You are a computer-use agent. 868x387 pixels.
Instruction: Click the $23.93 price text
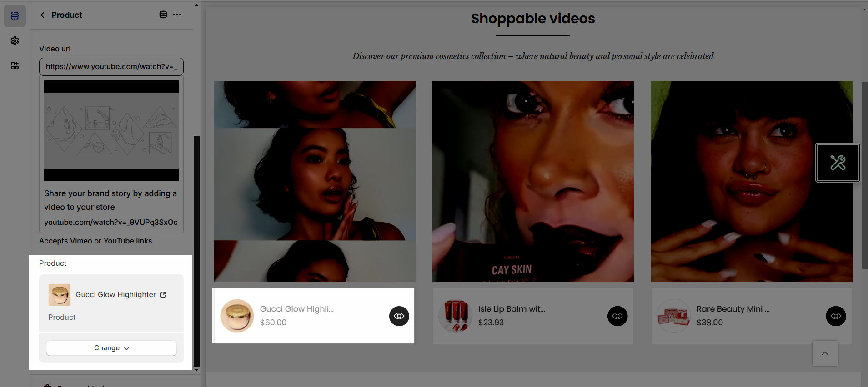491,322
